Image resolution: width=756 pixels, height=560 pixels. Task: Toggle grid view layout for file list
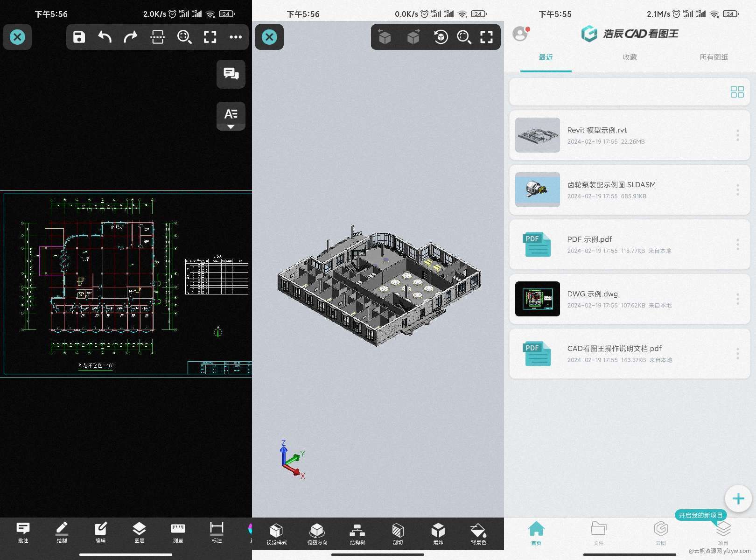click(737, 92)
